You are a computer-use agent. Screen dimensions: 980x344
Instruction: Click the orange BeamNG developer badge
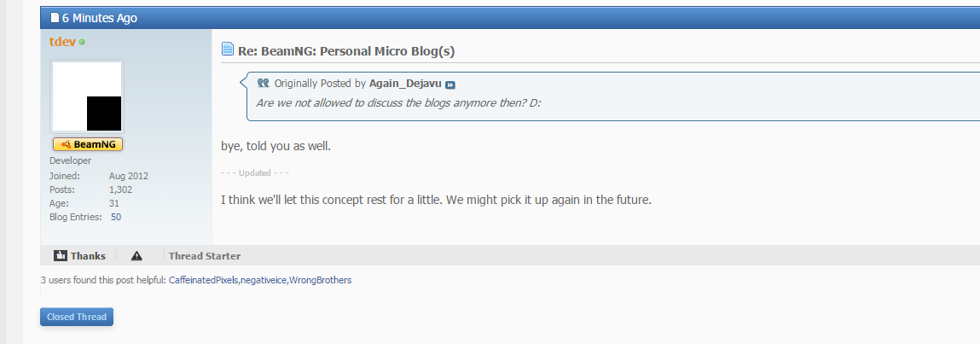88,144
